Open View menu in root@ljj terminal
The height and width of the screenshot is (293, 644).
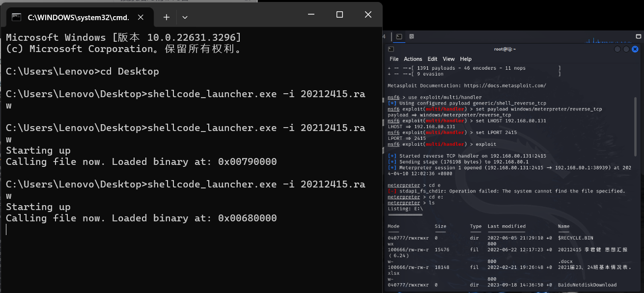pos(448,59)
